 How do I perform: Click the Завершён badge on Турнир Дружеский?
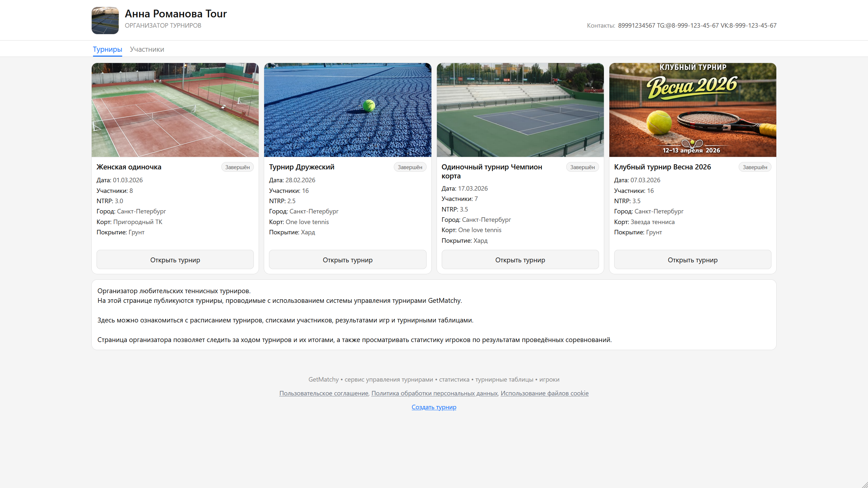(x=410, y=167)
